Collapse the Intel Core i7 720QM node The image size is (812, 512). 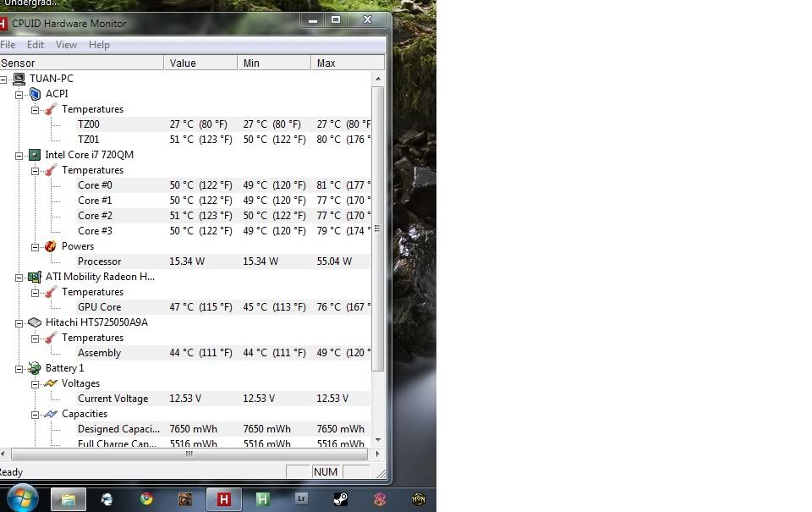[19, 156]
